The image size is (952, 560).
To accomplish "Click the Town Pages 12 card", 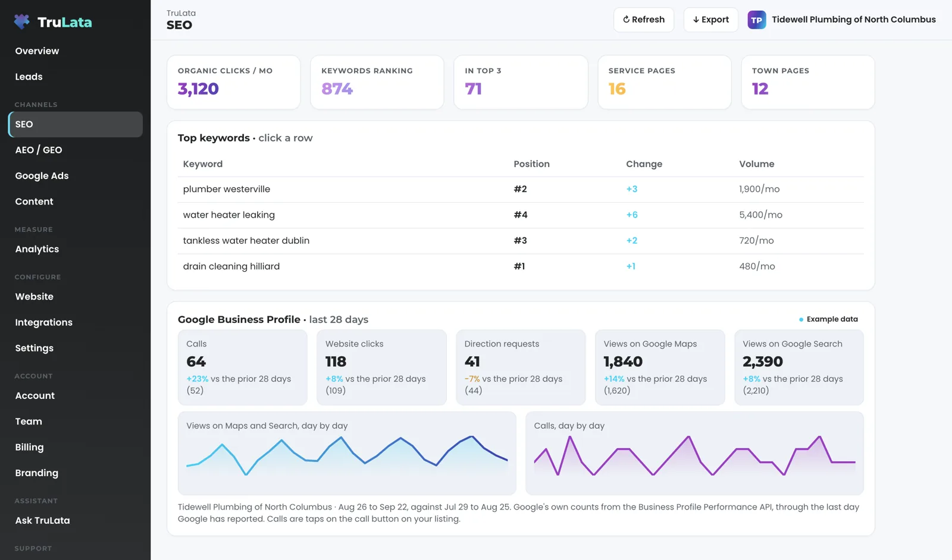I will pyautogui.click(x=808, y=82).
